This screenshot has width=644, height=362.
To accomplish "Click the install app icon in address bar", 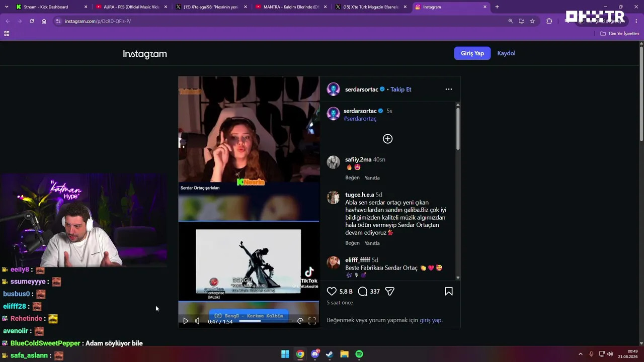I will tap(521, 21).
